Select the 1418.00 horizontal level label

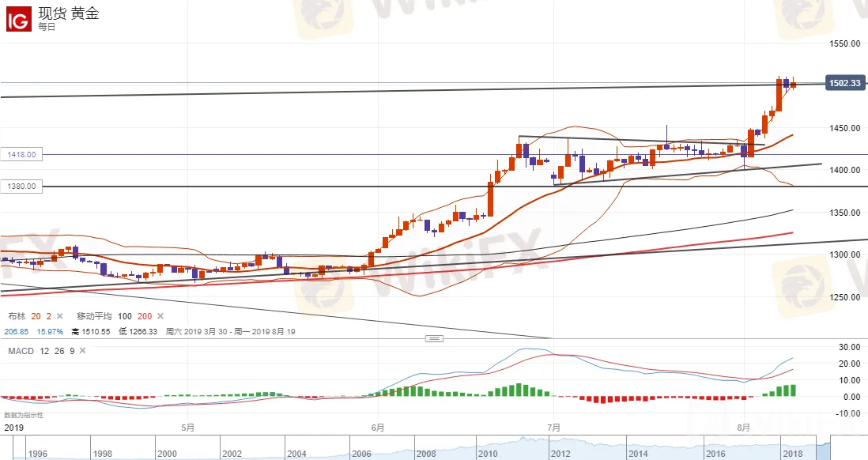(x=21, y=154)
